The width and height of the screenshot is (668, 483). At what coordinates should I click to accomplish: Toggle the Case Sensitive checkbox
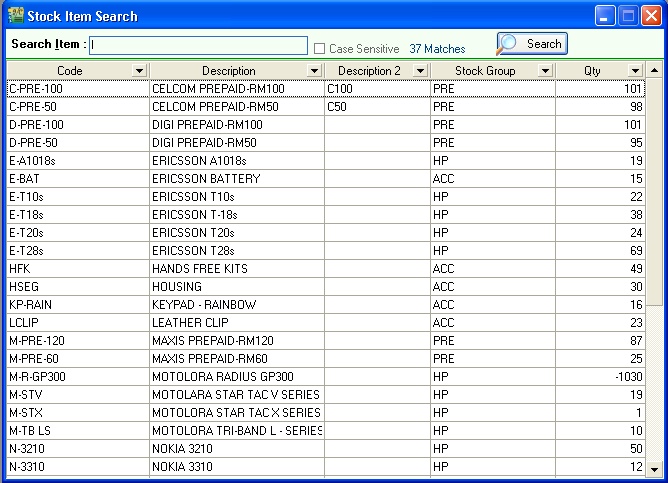coord(320,49)
